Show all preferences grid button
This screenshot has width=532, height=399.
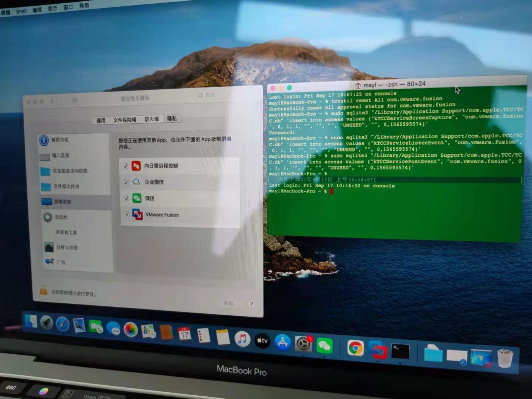pyautogui.click(x=75, y=100)
